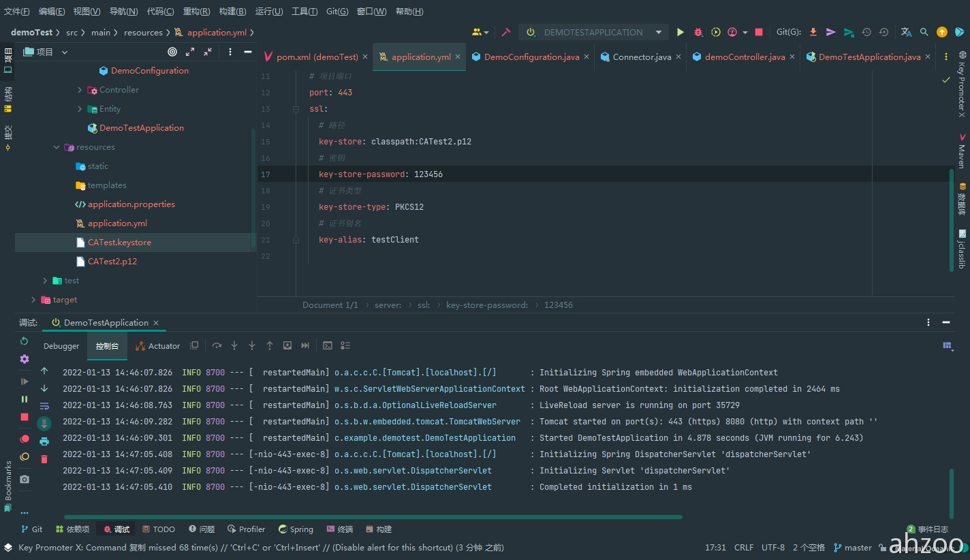Open the 构建(B) menu in menu bar

(x=232, y=12)
